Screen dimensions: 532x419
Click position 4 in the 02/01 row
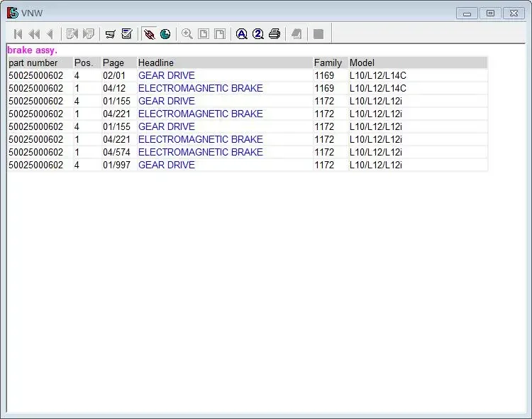click(77, 75)
